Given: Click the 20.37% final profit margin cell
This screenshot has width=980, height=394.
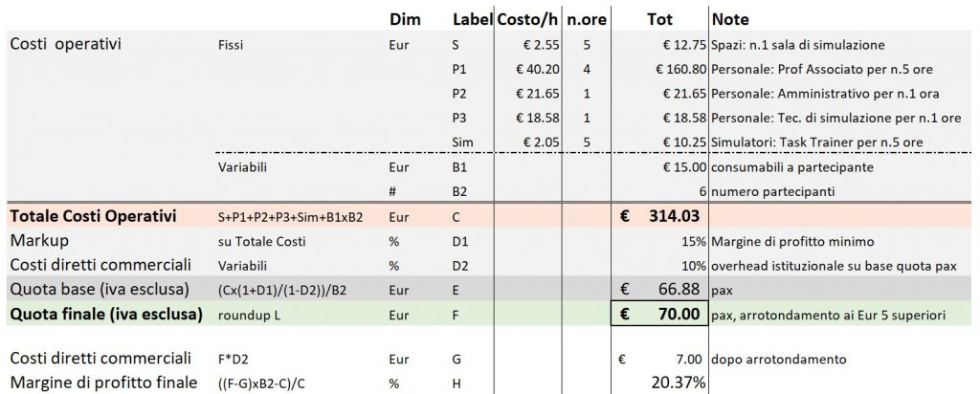Looking at the screenshot, I should (658, 383).
